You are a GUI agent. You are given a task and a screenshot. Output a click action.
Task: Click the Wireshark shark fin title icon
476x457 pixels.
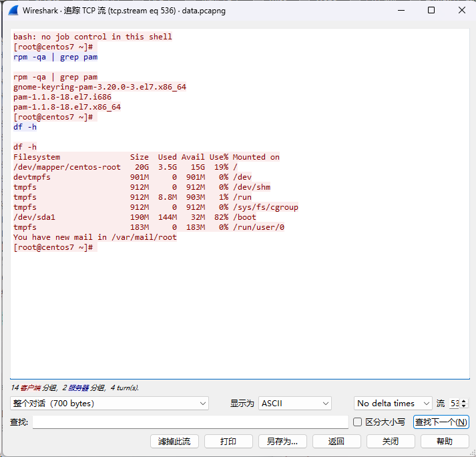[x=12, y=11]
